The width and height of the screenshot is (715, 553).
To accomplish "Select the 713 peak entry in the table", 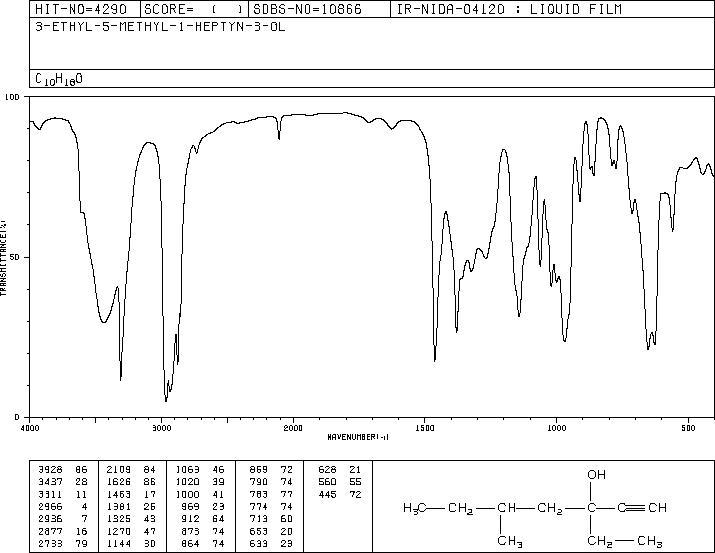I will 271,519.
